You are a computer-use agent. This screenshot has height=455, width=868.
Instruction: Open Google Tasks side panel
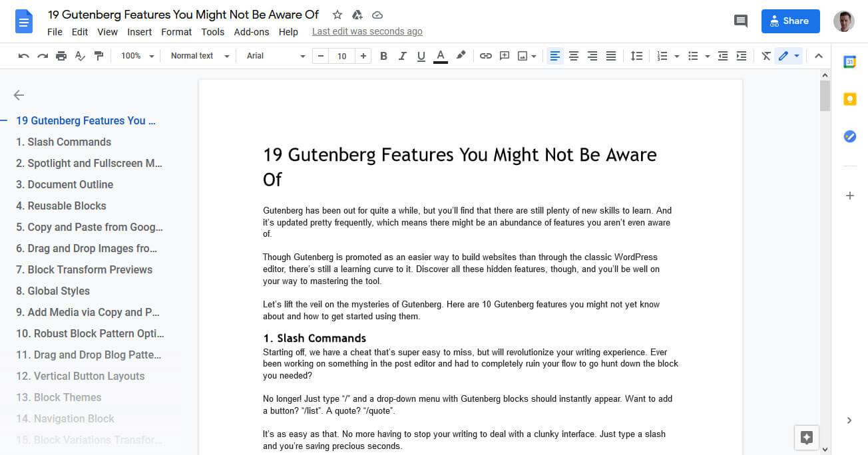[849, 136]
